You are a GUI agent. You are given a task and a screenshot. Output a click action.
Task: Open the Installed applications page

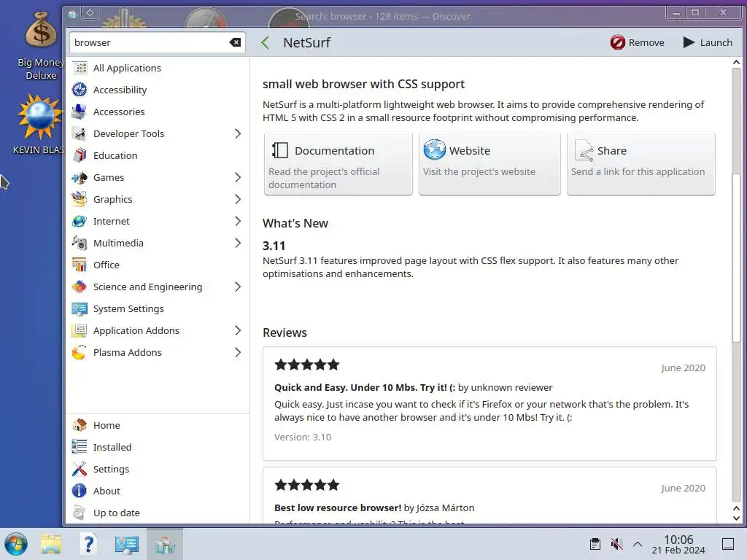pos(158,447)
